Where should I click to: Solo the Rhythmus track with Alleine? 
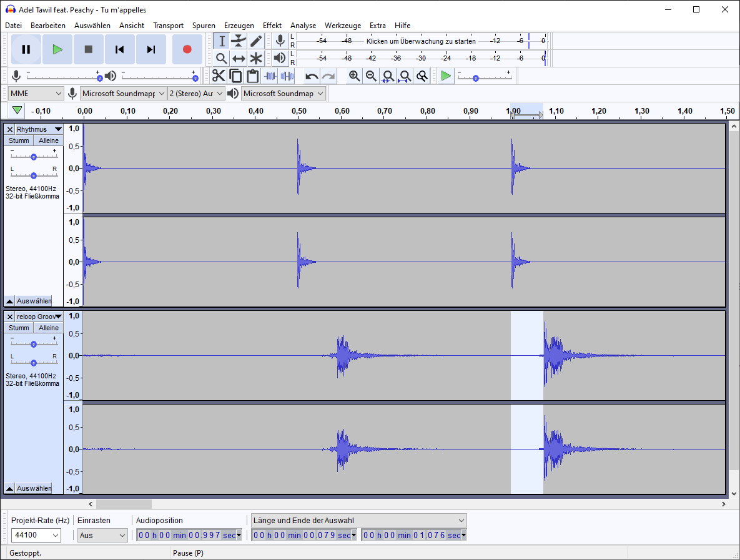coord(49,140)
